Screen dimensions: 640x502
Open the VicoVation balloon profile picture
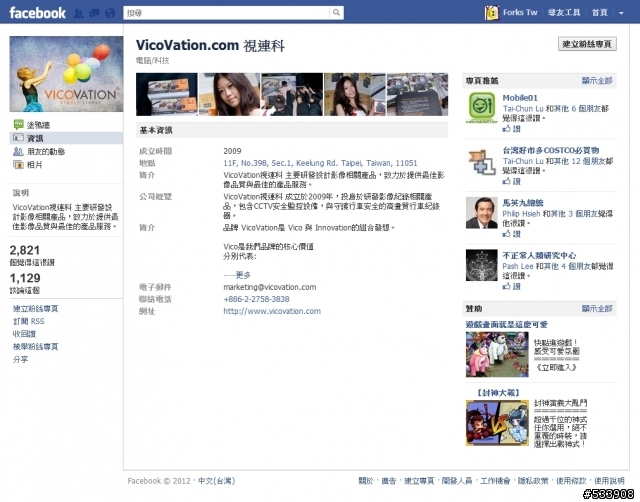coord(66,74)
